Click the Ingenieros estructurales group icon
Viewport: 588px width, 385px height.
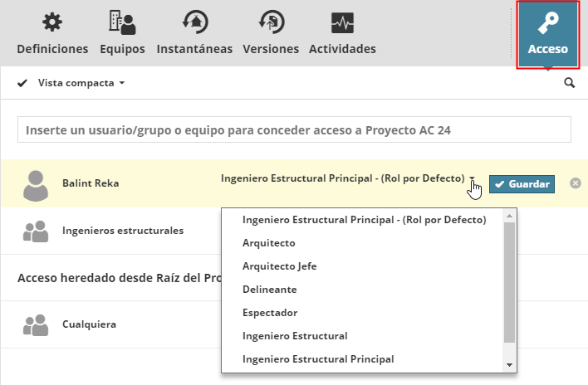point(35,231)
